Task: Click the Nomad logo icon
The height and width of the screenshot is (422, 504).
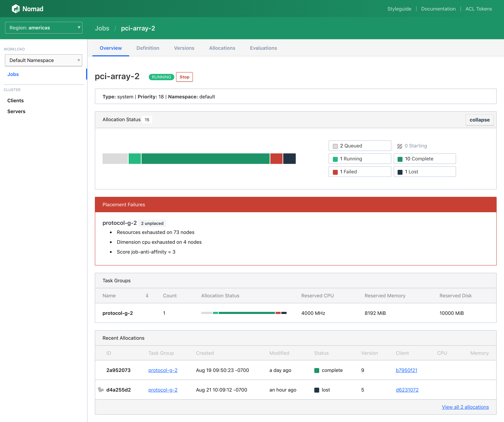Action: click(x=16, y=9)
